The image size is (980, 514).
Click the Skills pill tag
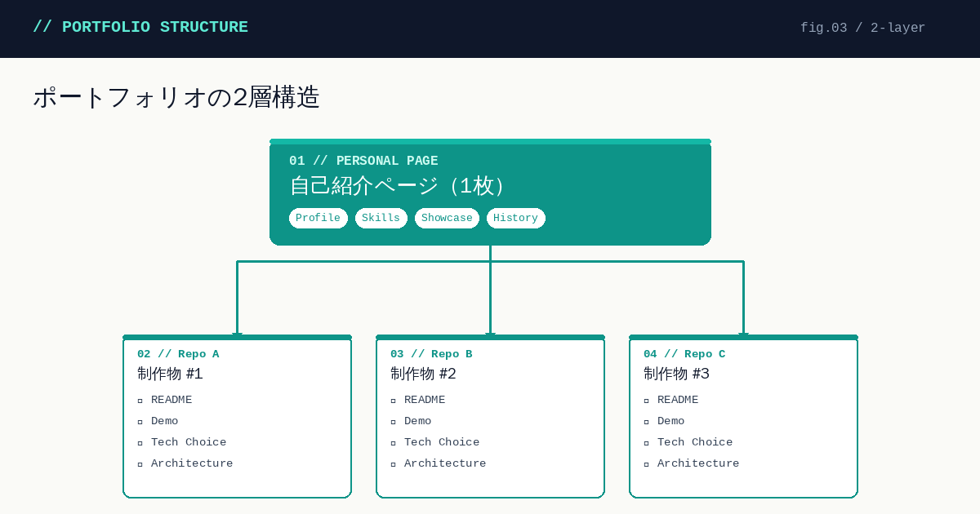[x=381, y=218]
